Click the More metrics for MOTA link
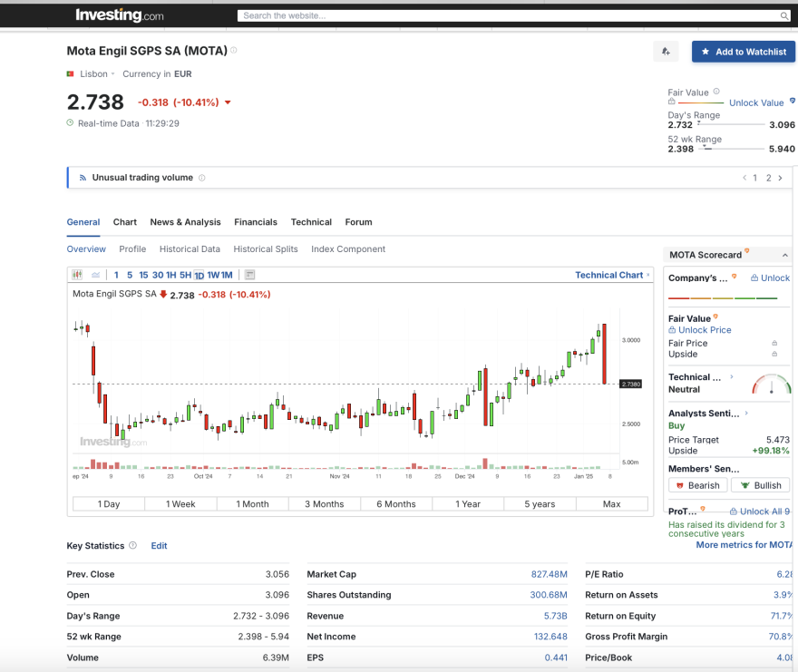Screen dimensions: 798x672 [x=744, y=545]
